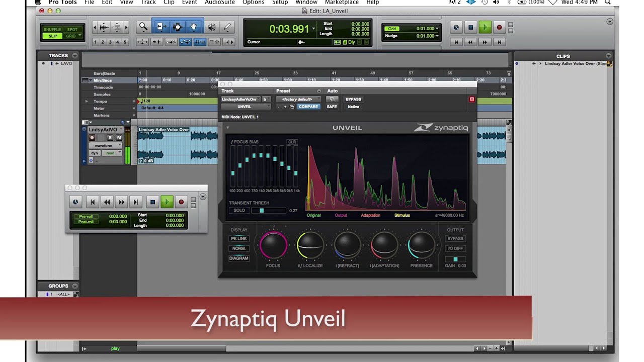
Task: Click Stop in the main transport
Action: (x=471, y=27)
